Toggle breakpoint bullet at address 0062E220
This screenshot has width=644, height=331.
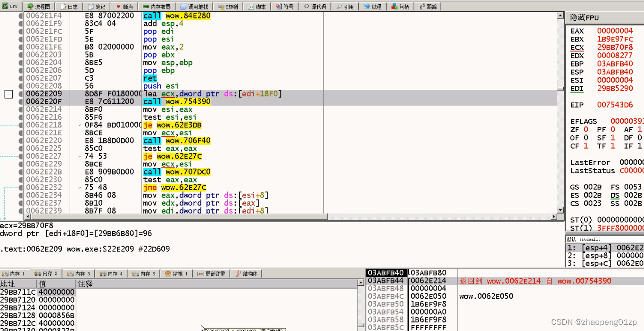coord(21,141)
